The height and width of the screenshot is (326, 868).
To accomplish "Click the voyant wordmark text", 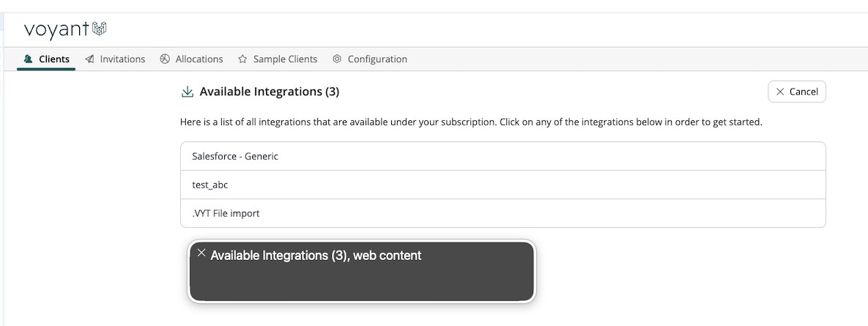I will click(x=56, y=30).
